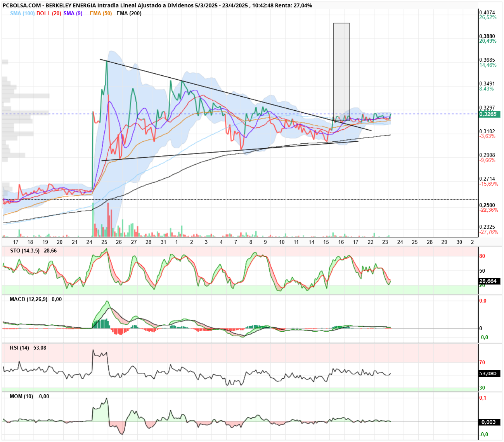Image resolution: width=504 pixels, height=442 pixels.
Task: Select the EMA (50) legend label
Action: click(100, 13)
